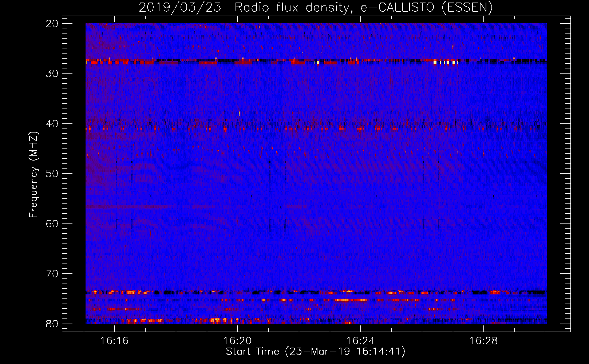
Task: Click the 16:16 time tick label
Action: (115, 341)
